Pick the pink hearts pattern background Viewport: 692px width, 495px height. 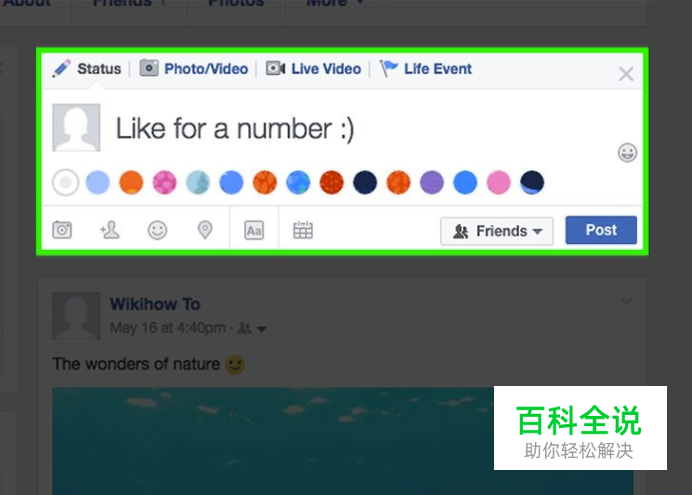[x=165, y=182]
